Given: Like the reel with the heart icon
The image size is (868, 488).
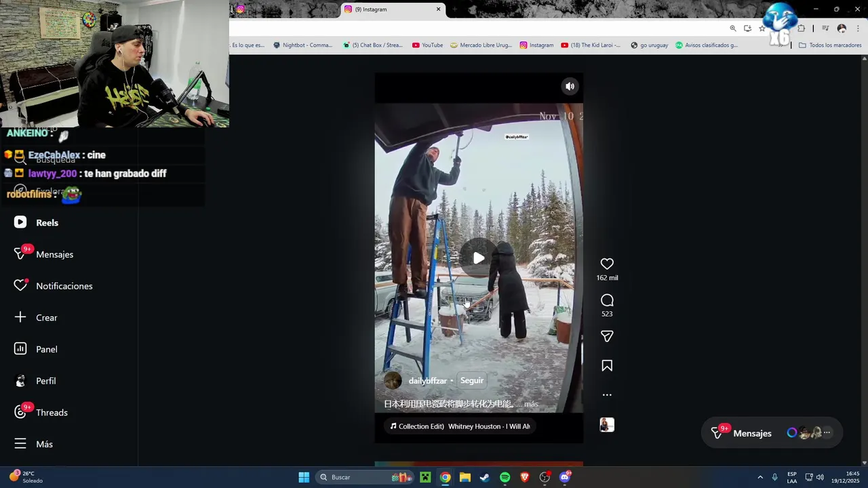Looking at the screenshot, I should coord(607,264).
